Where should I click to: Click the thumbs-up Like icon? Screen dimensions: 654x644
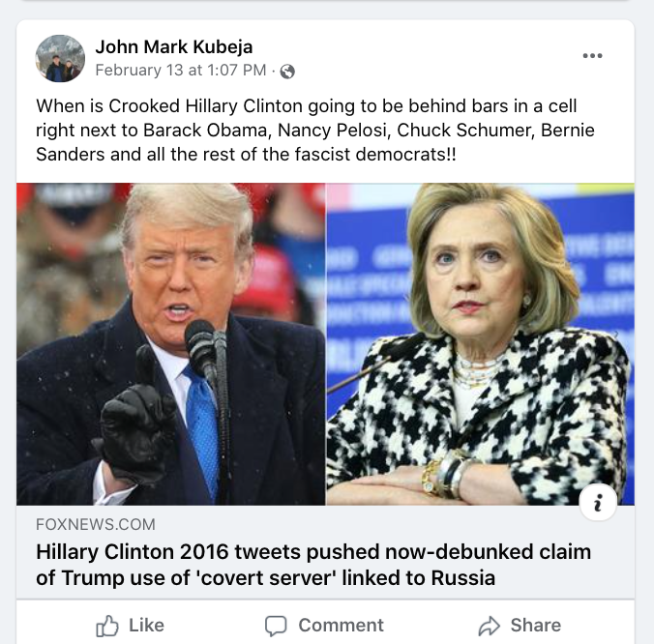pos(107,626)
